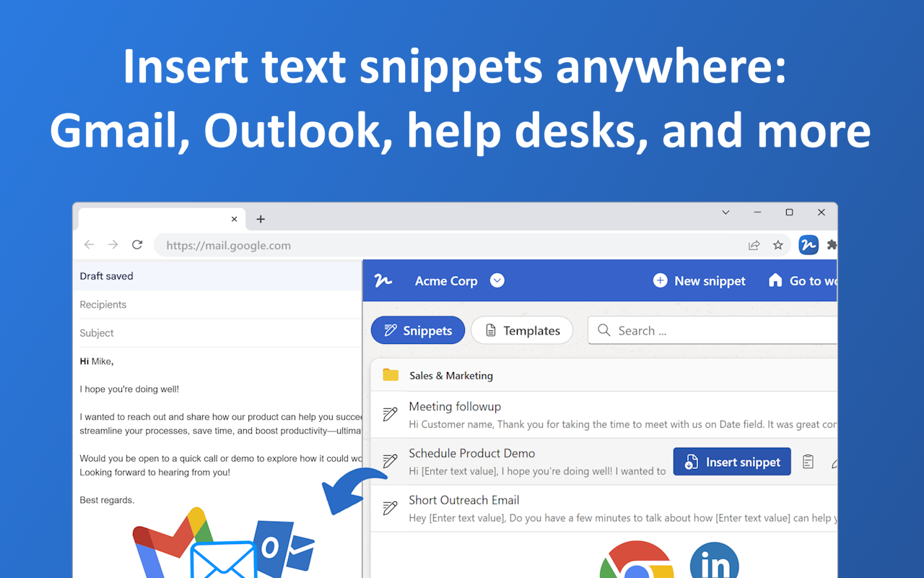Click the Outlook logo icon
The image size is (924, 578).
point(284,548)
